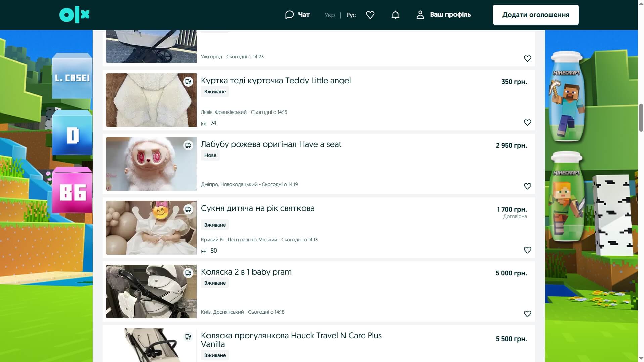Open favorites heart in header

coord(370,15)
